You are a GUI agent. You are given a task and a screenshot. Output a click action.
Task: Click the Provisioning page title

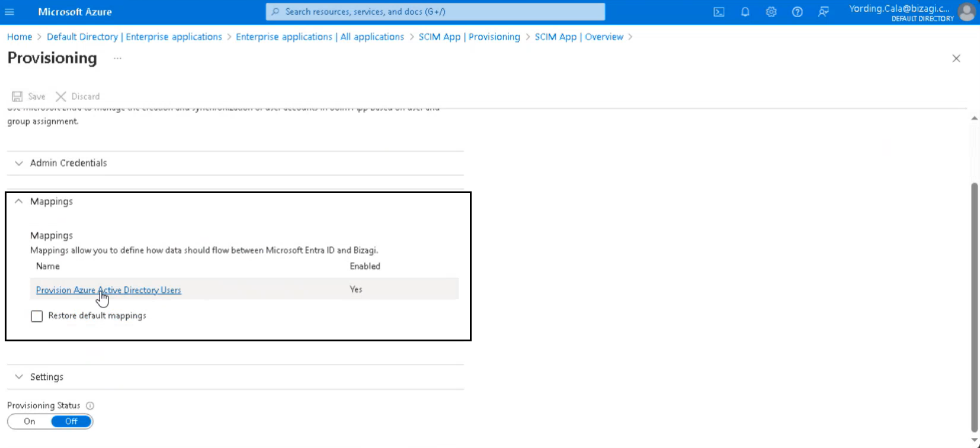(52, 58)
